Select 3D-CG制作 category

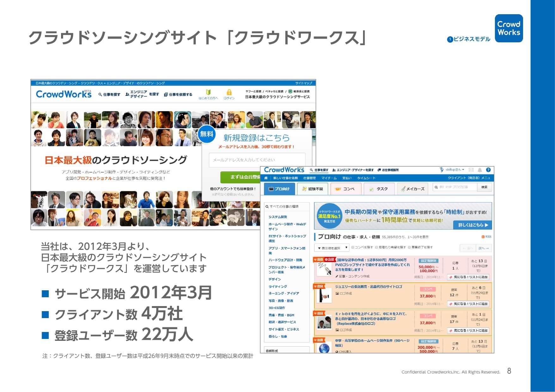277,308
